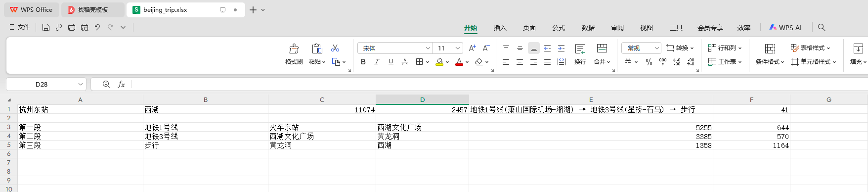Click the decrease indent icon

(547, 48)
